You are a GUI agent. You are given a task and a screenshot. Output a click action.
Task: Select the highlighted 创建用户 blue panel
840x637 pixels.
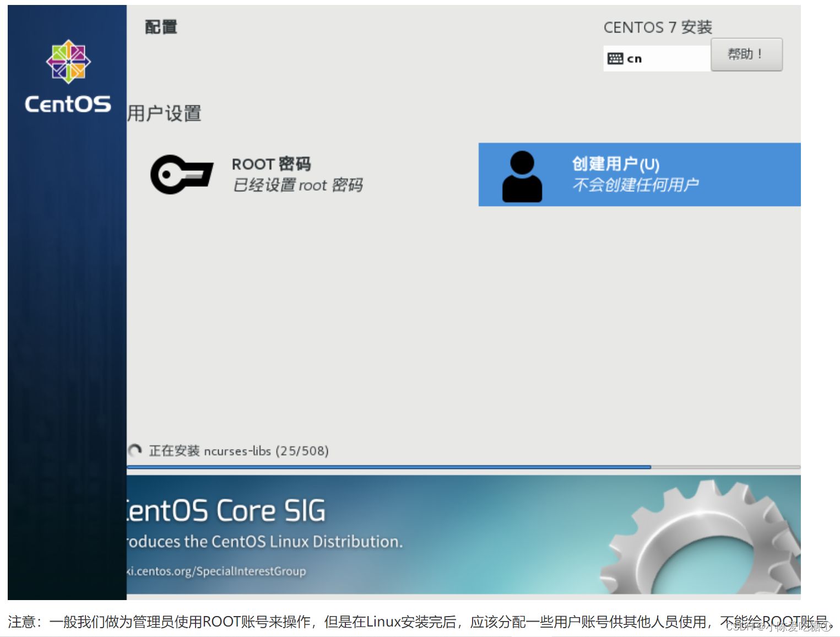(x=639, y=174)
